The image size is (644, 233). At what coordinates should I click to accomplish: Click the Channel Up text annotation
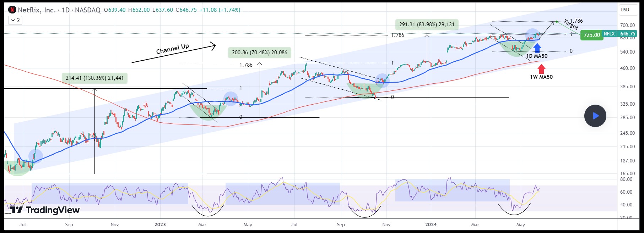coord(173,49)
